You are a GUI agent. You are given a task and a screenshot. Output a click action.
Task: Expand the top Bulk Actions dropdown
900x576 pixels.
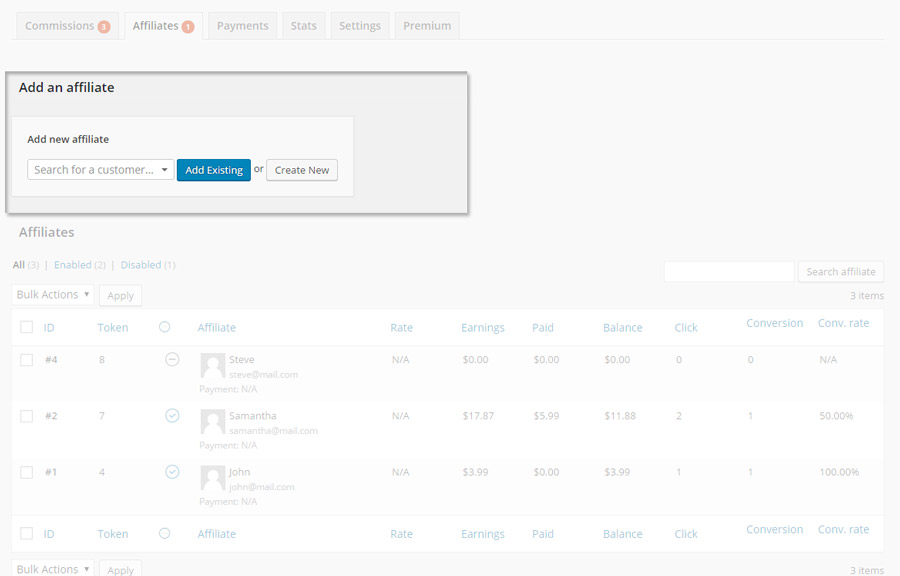pos(54,295)
